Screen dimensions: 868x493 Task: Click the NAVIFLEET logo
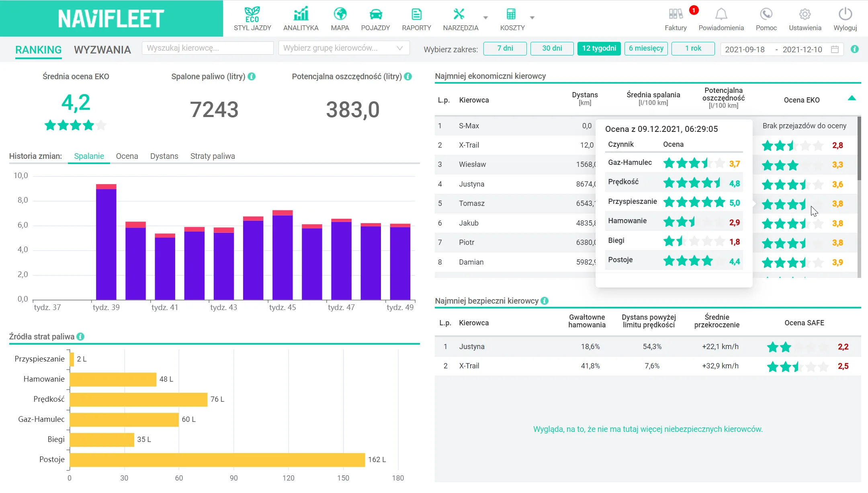(x=111, y=18)
